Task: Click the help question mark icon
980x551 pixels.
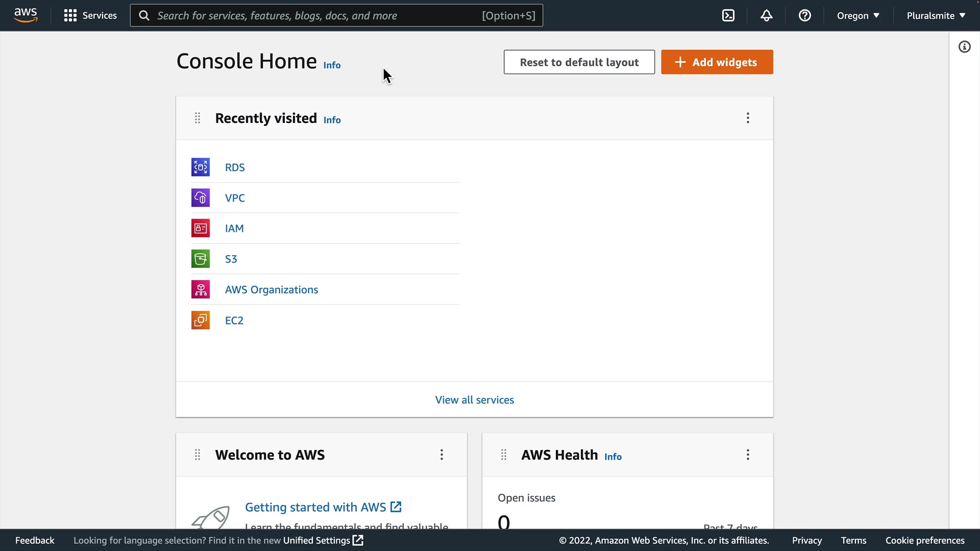Action: point(805,15)
